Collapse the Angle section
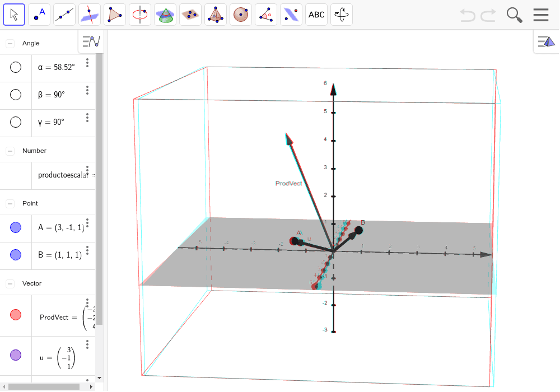Image resolution: width=560 pixels, height=392 pixels. (x=9, y=43)
